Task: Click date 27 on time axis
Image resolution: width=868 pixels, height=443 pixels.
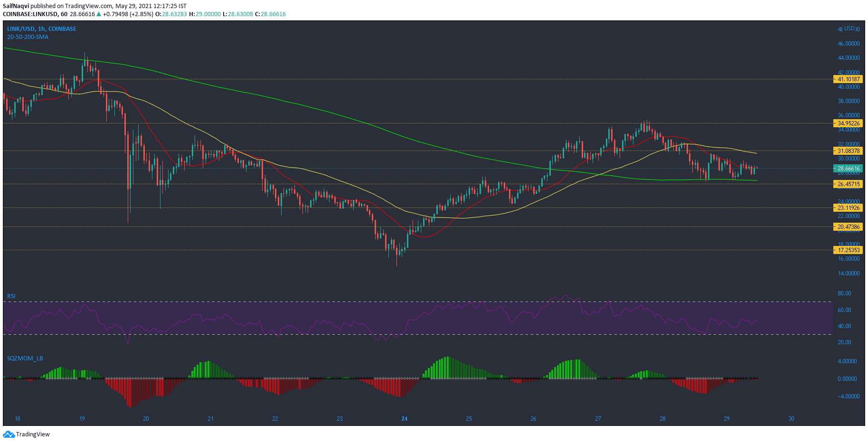Action: point(598,419)
